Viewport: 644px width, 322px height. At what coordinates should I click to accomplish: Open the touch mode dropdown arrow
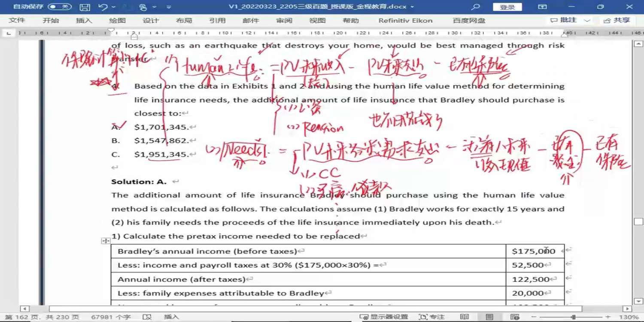click(x=155, y=7)
